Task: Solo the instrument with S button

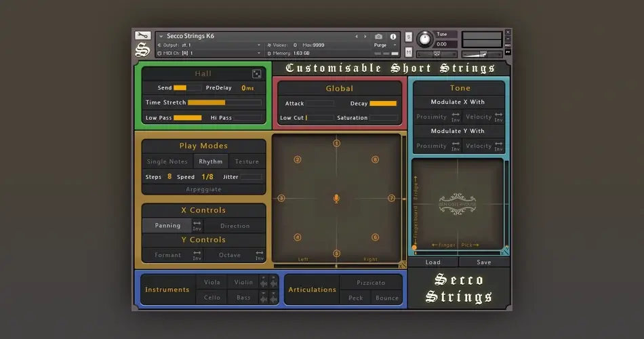Action: pyautogui.click(x=408, y=37)
